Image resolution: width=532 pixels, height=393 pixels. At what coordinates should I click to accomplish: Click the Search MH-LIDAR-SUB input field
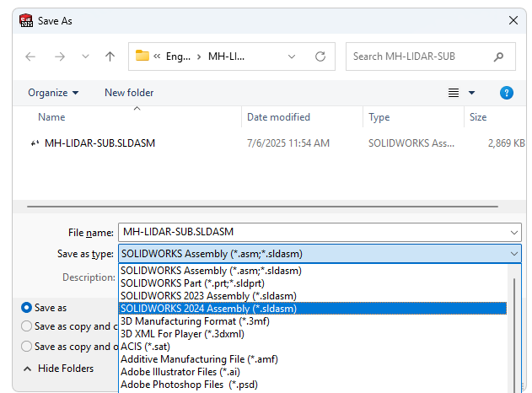417,57
